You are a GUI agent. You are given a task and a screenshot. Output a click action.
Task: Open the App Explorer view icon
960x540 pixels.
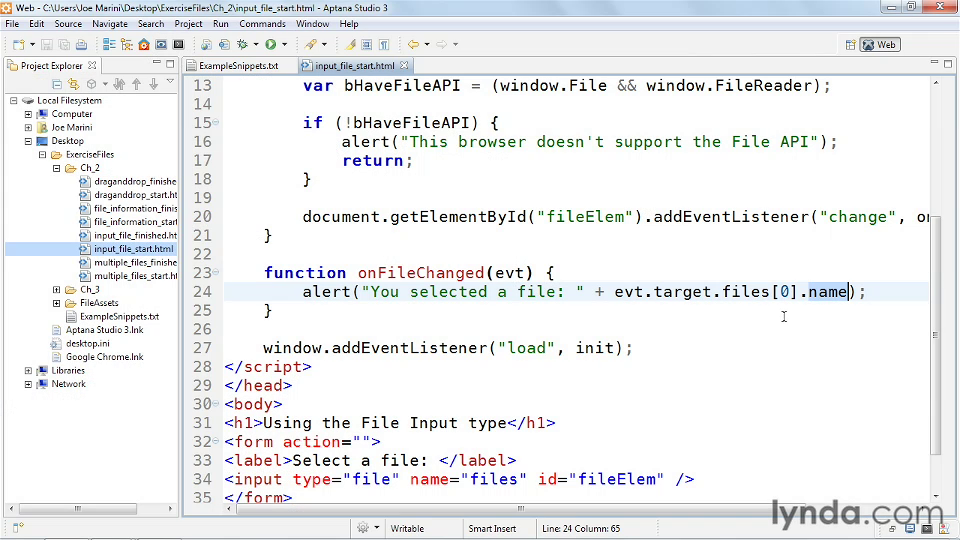109,45
